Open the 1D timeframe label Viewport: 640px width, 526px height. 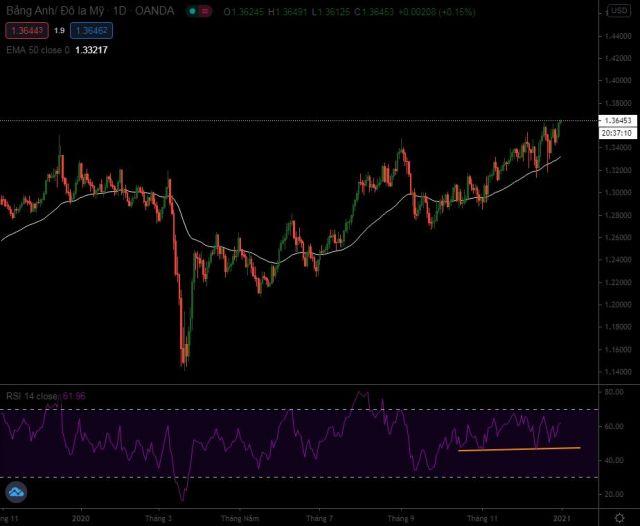120,11
